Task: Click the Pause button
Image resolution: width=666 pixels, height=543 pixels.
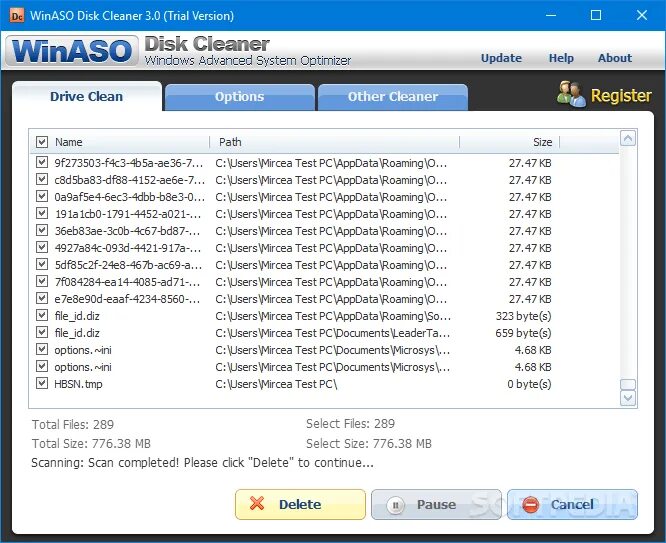Action: (x=436, y=504)
